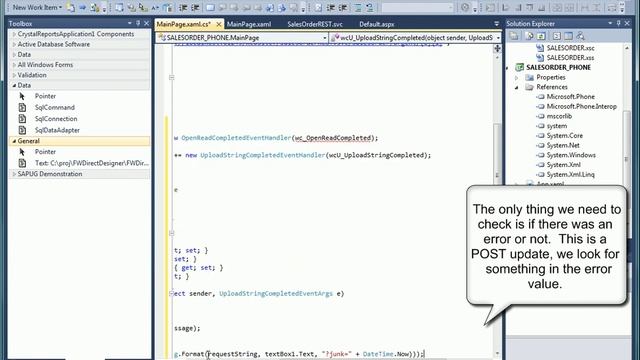Switch to SalesOrderREST.svc tab

(315, 24)
